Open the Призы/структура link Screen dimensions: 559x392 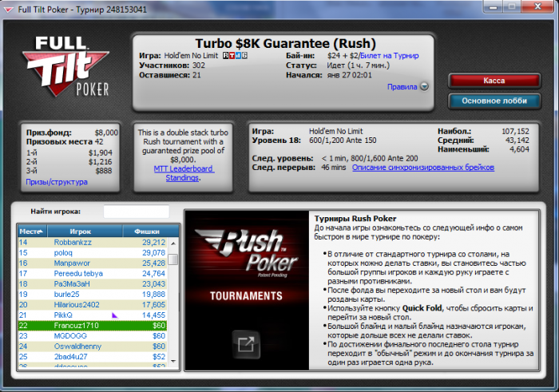(57, 182)
